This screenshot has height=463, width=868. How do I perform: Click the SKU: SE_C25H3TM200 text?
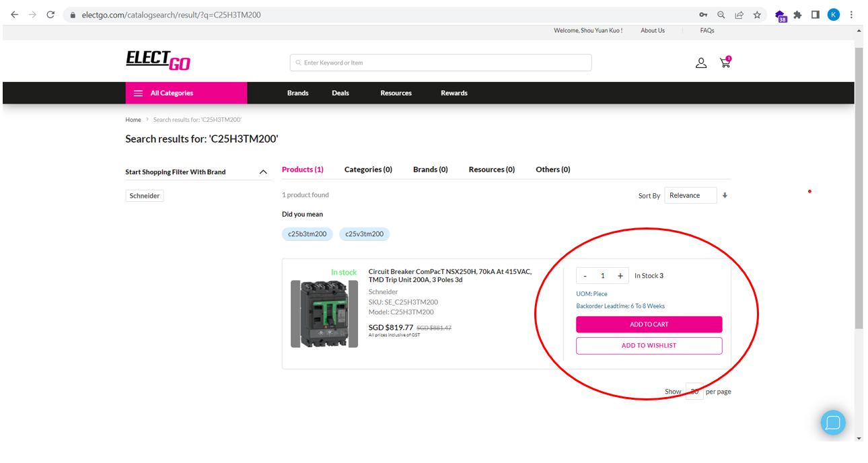click(403, 302)
